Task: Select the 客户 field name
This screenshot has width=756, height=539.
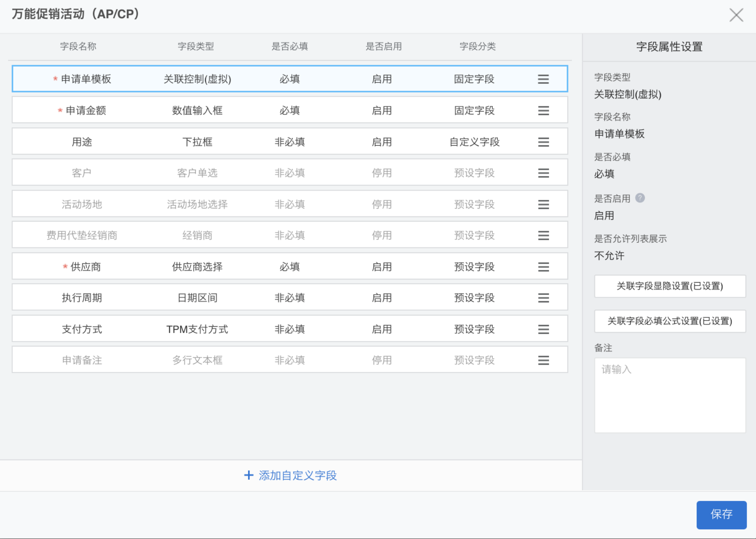Action: [82, 173]
